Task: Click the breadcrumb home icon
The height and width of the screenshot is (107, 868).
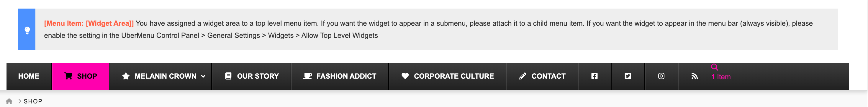Action: [9, 101]
